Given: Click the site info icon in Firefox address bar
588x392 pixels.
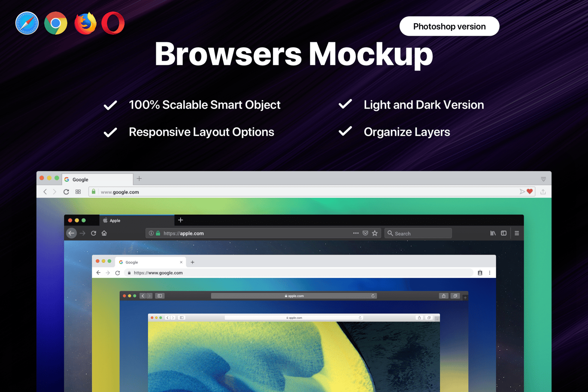Looking at the screenshot, I should coord(151,233).
